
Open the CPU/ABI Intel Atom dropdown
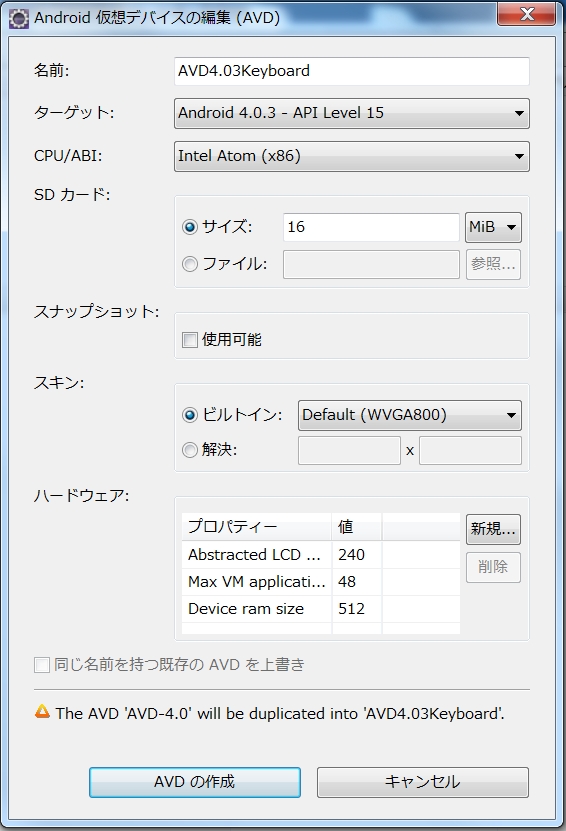352,156
